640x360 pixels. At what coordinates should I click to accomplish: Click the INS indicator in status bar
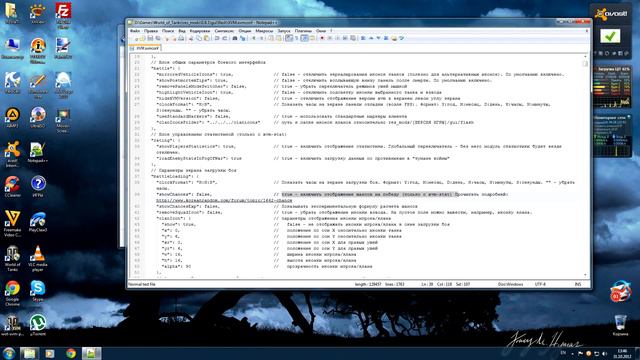[578, 284]
